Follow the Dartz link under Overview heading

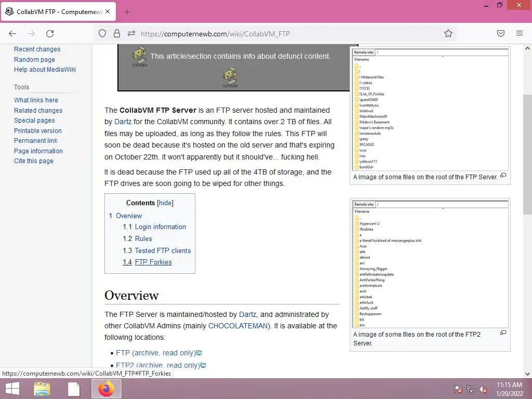pyautogui.click(x=248, y=314)
